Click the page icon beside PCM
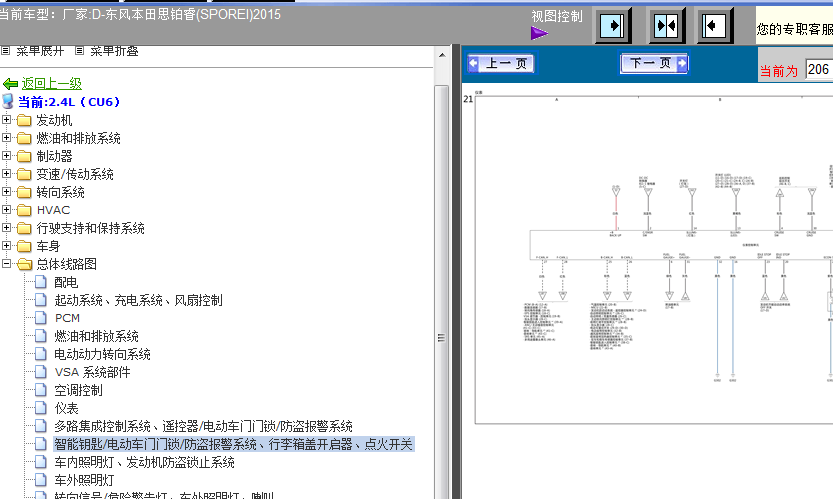Screen dimensions: 833x499 click(40, 318)
